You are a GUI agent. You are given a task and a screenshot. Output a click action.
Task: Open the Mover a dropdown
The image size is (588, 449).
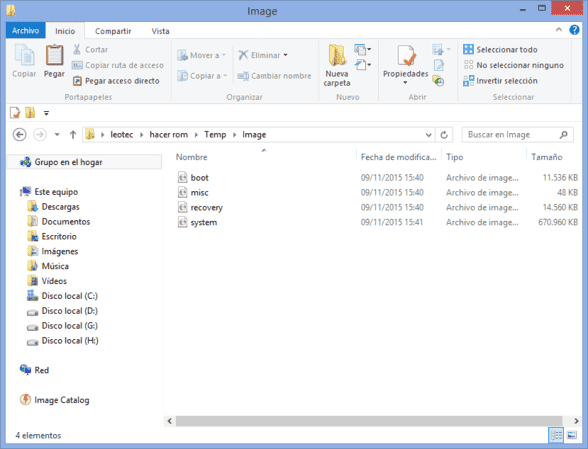click(202, 56)
